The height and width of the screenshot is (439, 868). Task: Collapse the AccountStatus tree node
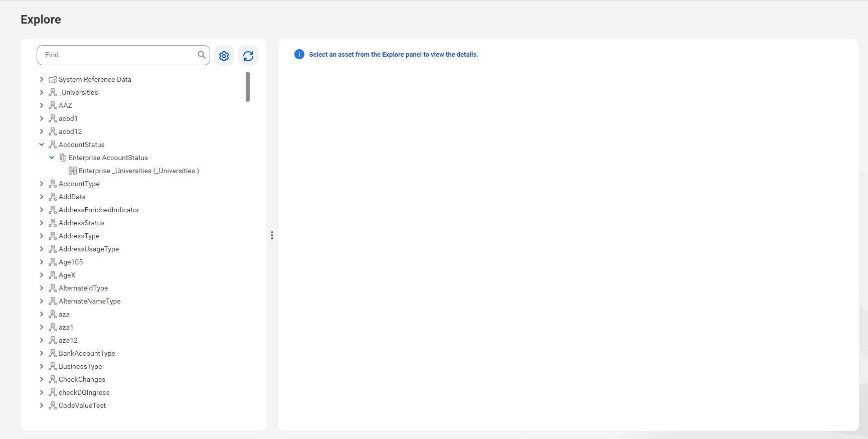pos(42,144)
